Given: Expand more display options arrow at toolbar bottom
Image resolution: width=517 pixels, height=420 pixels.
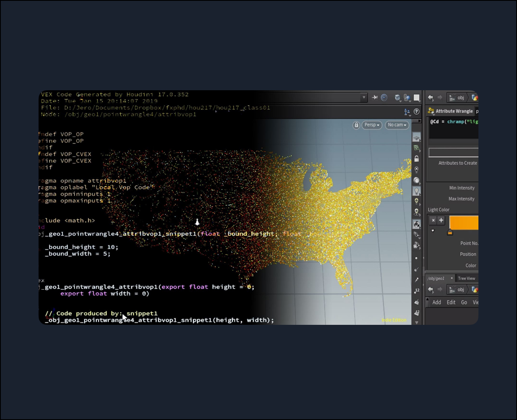Looking at the screenshot, I should [x=416, y=322].
